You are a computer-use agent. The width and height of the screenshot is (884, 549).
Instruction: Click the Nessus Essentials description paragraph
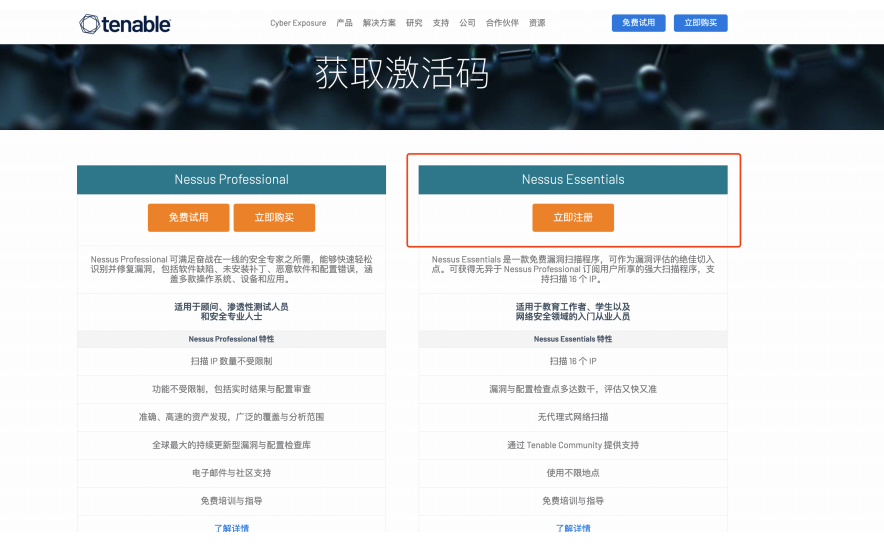coord(573,269)
